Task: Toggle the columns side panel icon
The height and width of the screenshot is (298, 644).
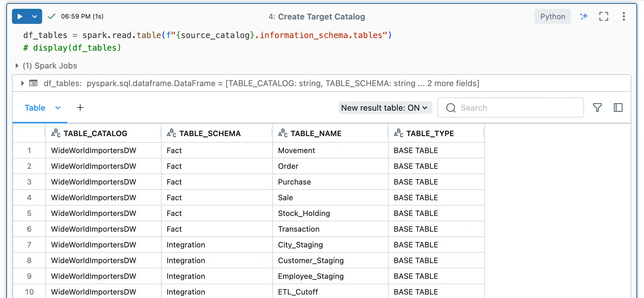Action: [x=618, y=108]
